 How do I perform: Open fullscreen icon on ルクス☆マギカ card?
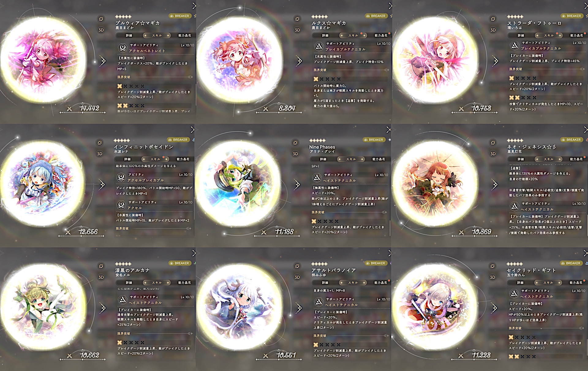pos(297,19)
